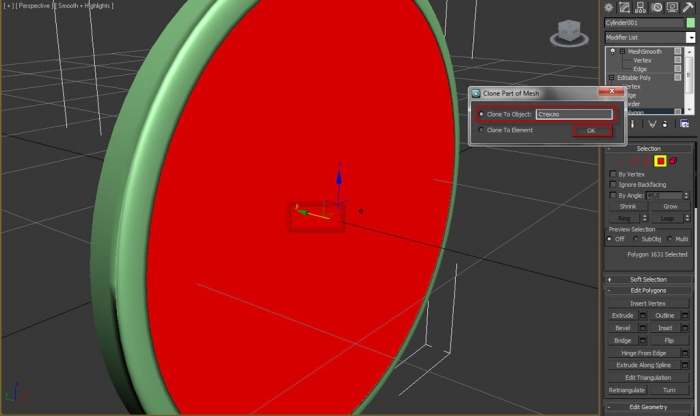This screenshot has height=416, width=700.
Task: Open Smooth + Highlights shading menu
Action: (83, 6)
